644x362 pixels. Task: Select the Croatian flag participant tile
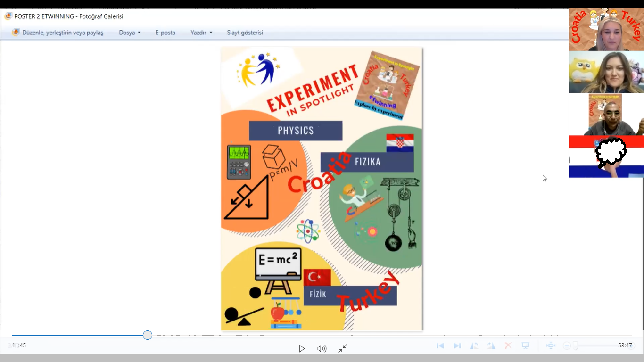click(606, 156)
